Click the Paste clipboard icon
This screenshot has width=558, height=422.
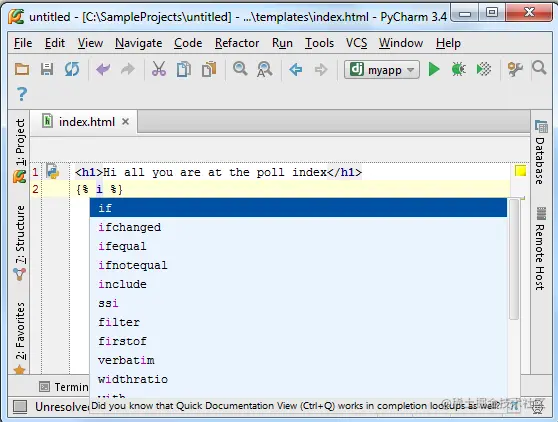209,69
